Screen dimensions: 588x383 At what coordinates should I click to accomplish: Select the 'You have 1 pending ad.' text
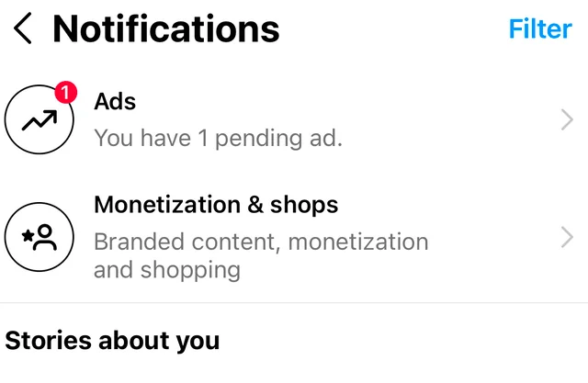tap(218, 139)
